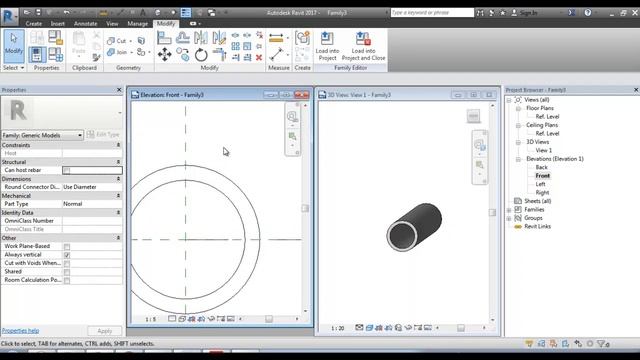Click Load into Project

pyautogui.click(x=327, y=46)
